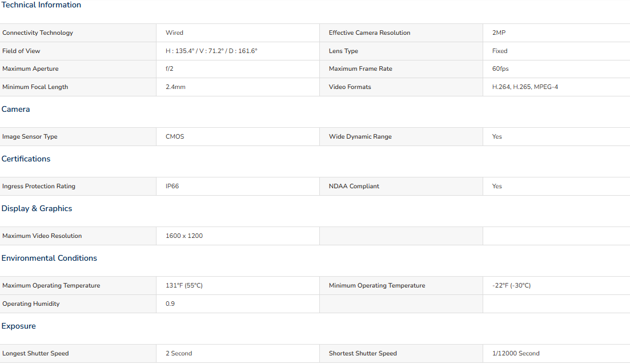Click the 1/12000 Second shutter speed value
The height and width of the screenshot is (364, 630).
pos(516,353)
